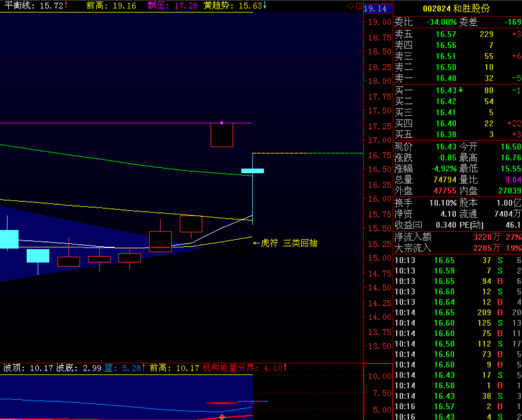
Task: Click the 大宗流入 2285万 row
Action: 457,248
